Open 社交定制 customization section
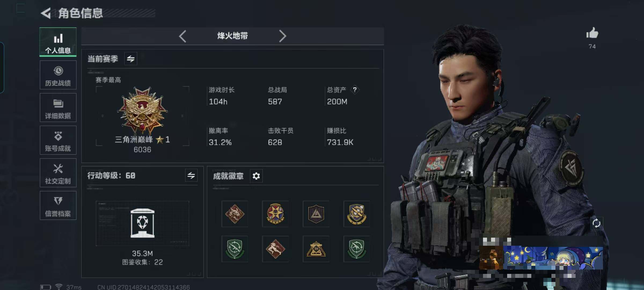Viewport: 644px width, 290px height. [x=58, y=173]
